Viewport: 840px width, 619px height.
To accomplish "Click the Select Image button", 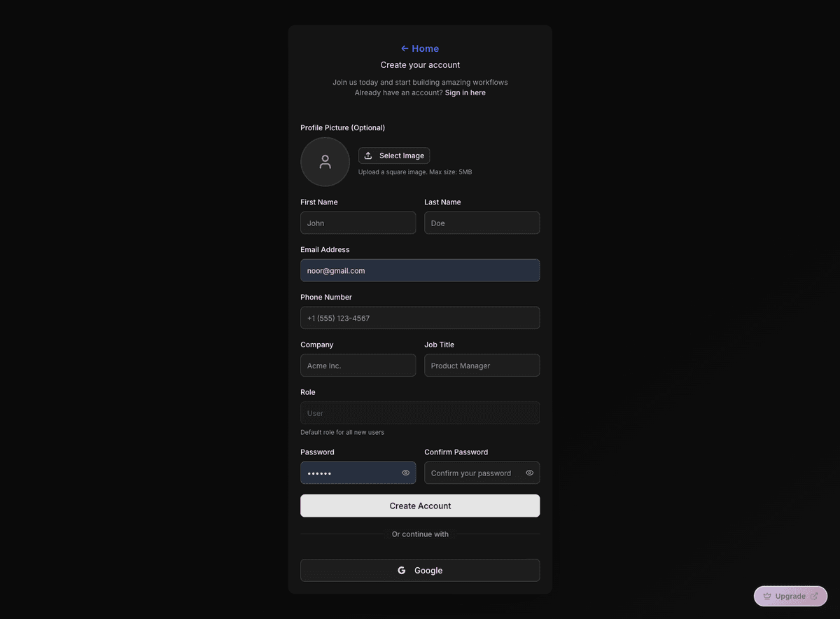I will point(394,155).
